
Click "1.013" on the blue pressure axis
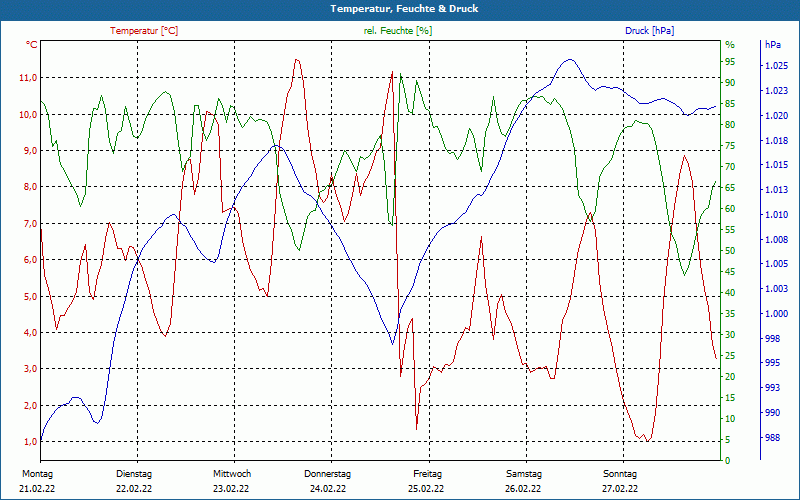pos(776,190)
